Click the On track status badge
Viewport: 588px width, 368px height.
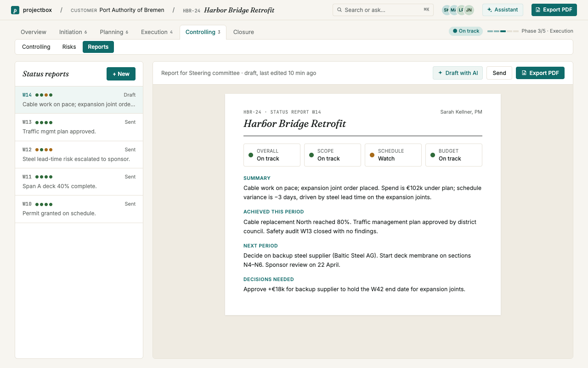(466, 31)
